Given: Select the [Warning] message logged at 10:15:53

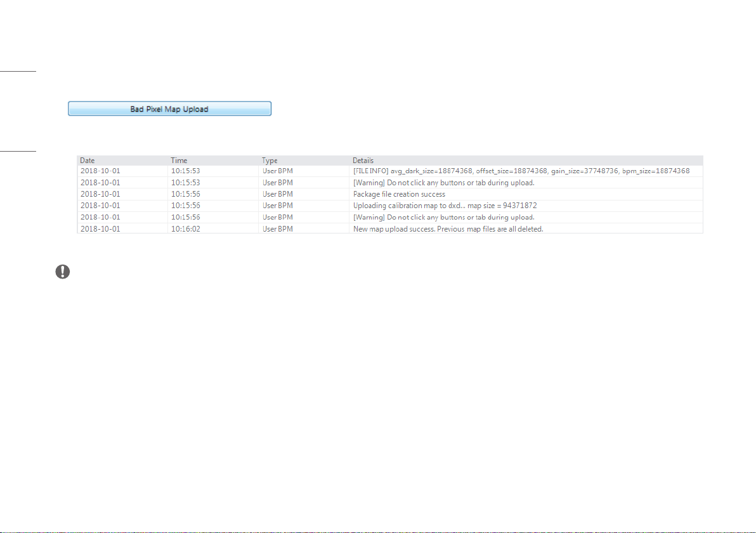Looking at the screenshot, I should coord(443,182).
